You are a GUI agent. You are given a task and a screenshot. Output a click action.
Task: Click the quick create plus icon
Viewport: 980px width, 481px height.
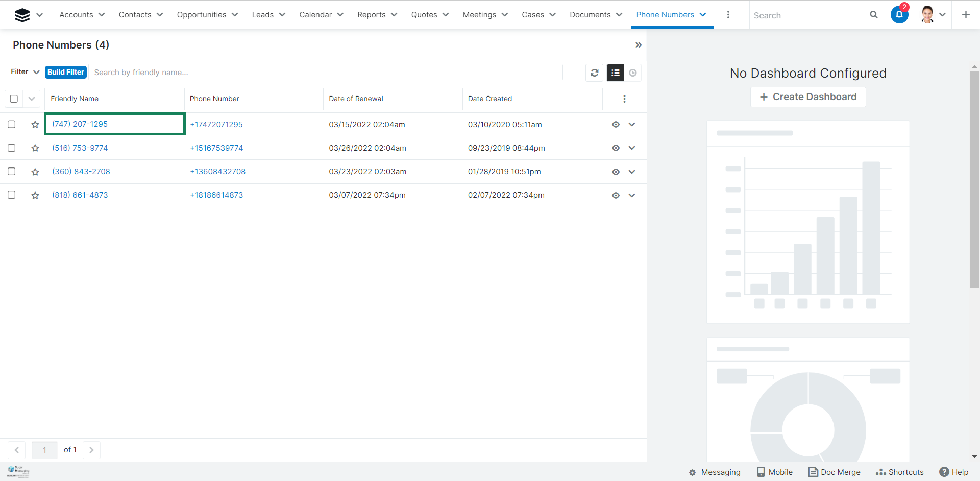click(966, 15)
